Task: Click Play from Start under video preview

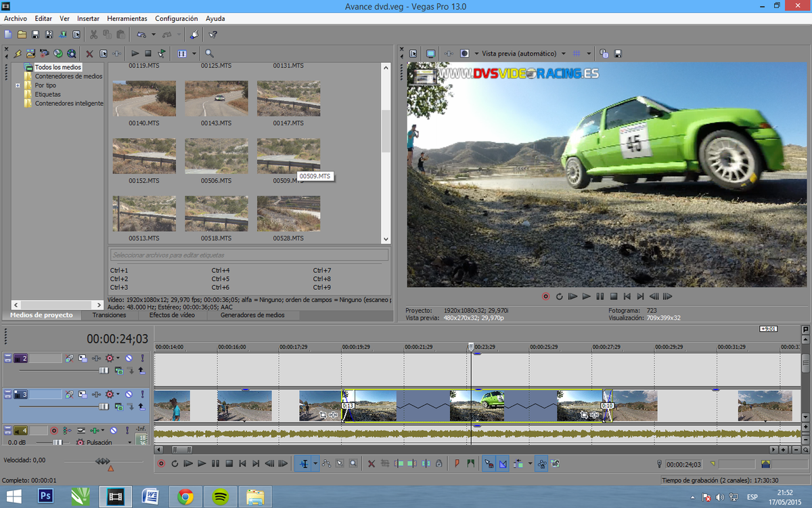Action: click(572, 296)
